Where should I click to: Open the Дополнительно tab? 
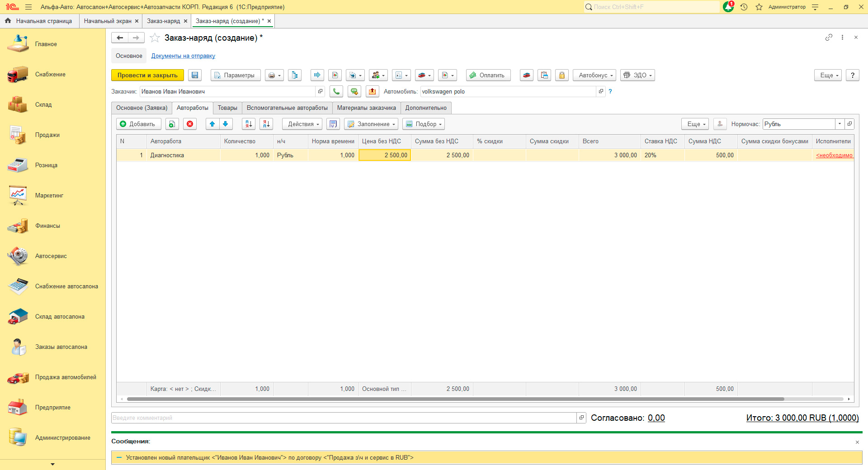pos(426,108)
